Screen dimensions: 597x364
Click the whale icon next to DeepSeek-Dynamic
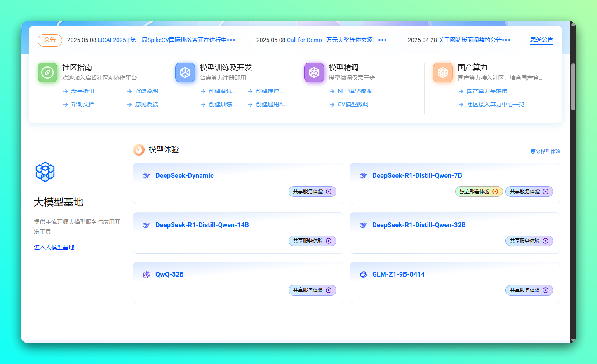tap(146, 176)
